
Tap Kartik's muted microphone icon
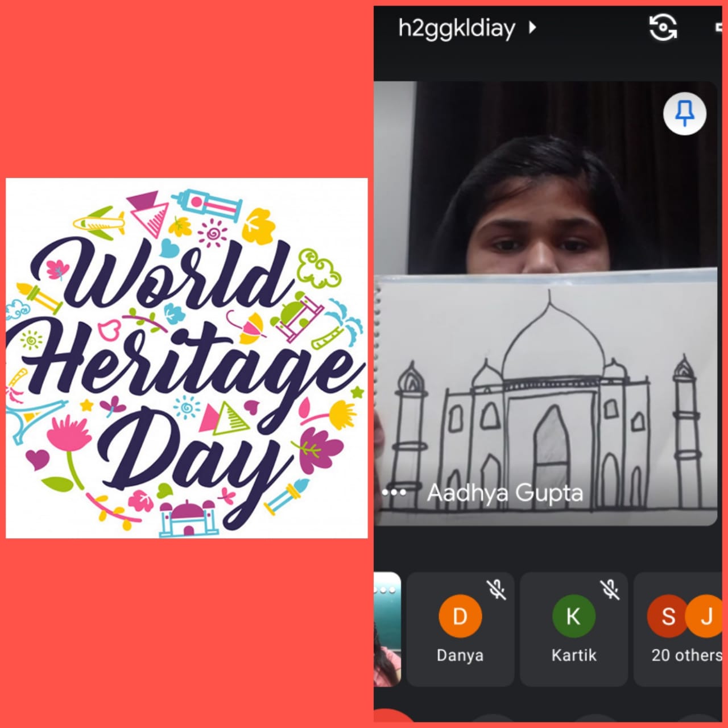tap(611, 590)
